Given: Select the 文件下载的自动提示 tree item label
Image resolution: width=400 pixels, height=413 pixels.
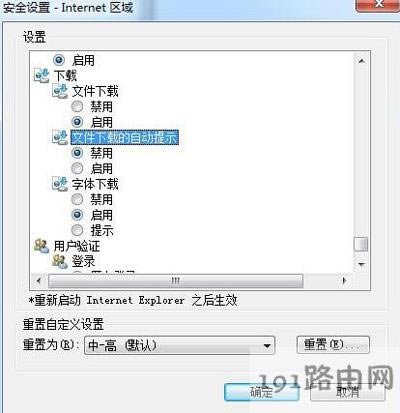Looking at the screenshot, I should click(125, 137).
